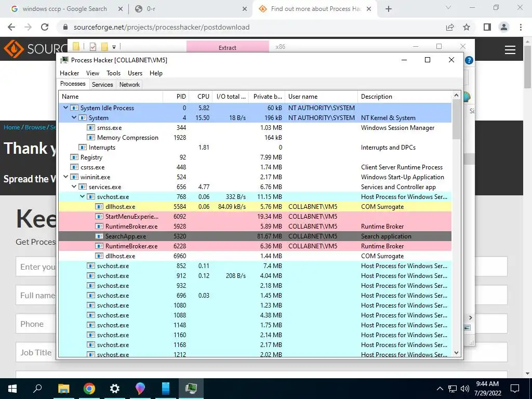This screenshot has width=532, height=399.
Task: Open Windows Start button
Action: coord(12,389)
